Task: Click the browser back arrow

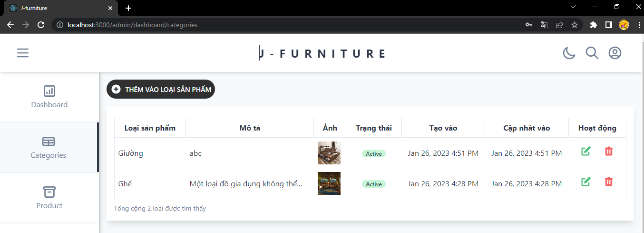Action: click(x=10, y=25)
